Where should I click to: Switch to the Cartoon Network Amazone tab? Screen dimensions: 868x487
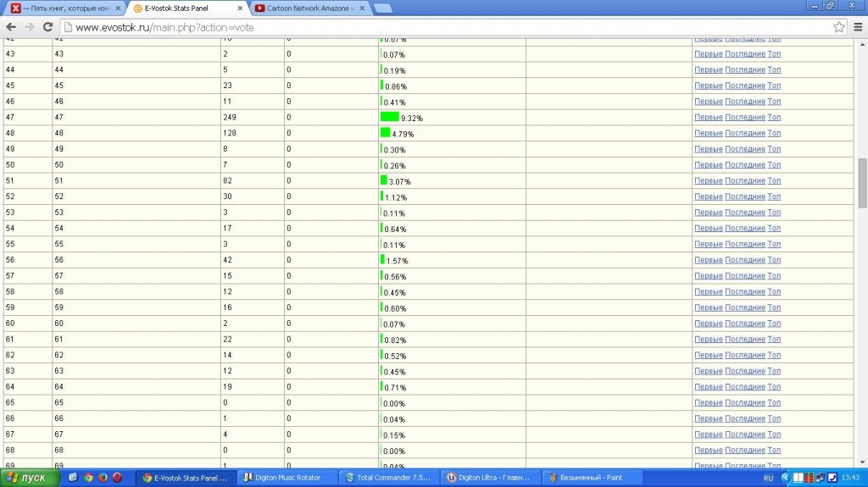pos(307,8)
